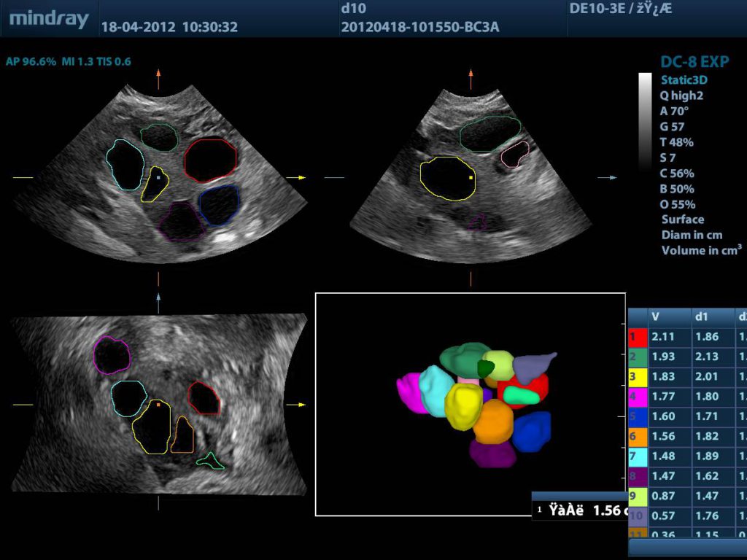Select the orange follicle in the 3D rendering
Image resolution: width=747 pixels, height=560 pixels.
(x=494, y=421)
